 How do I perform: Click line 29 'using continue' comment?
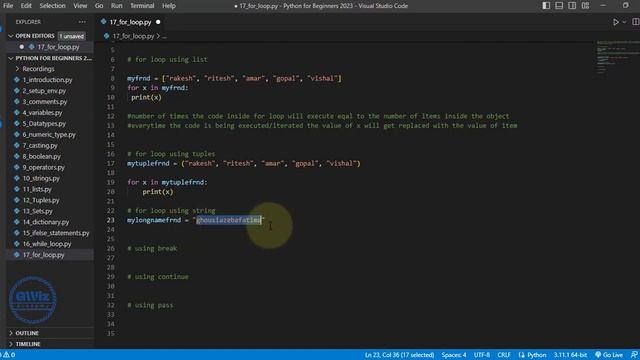point(158,277)
